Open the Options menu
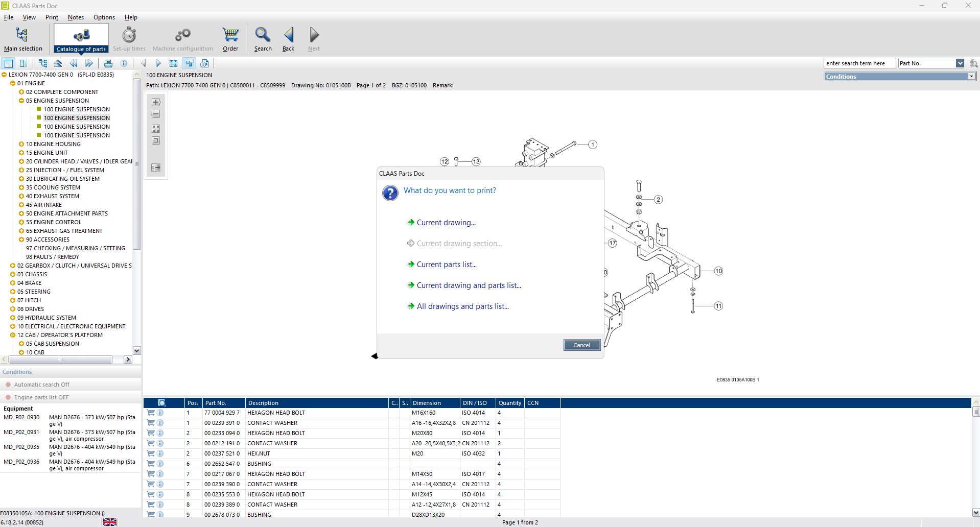 coord(104,17)
